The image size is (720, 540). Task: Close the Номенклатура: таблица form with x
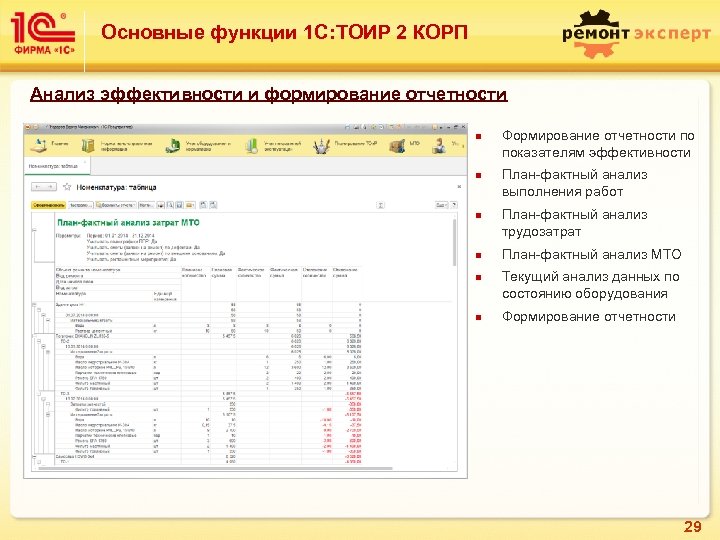(x=459, y=187)
